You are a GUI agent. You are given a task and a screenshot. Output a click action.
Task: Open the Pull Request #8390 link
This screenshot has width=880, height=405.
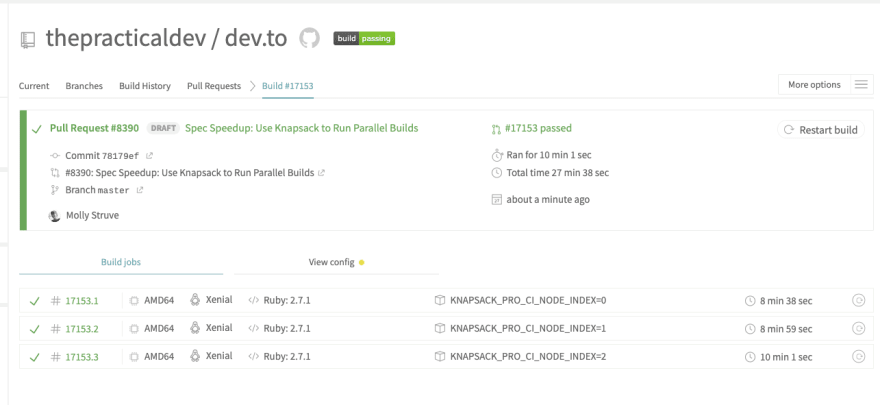pos(94,128)
